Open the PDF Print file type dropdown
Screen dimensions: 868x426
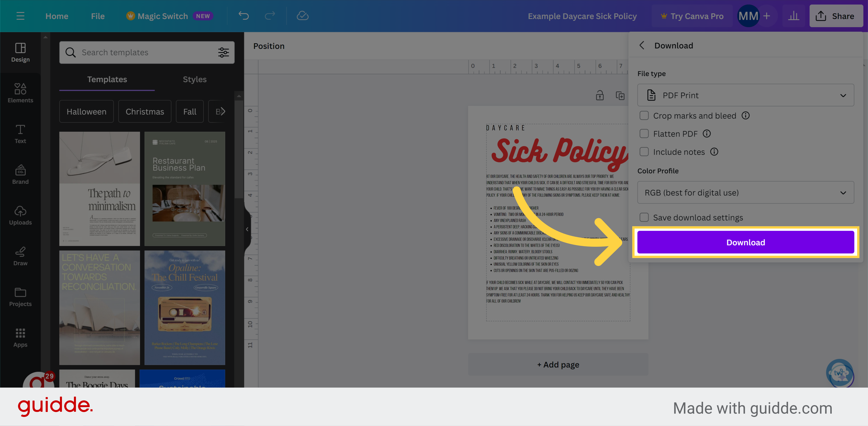pyautogui.click(x=745, y=95)
